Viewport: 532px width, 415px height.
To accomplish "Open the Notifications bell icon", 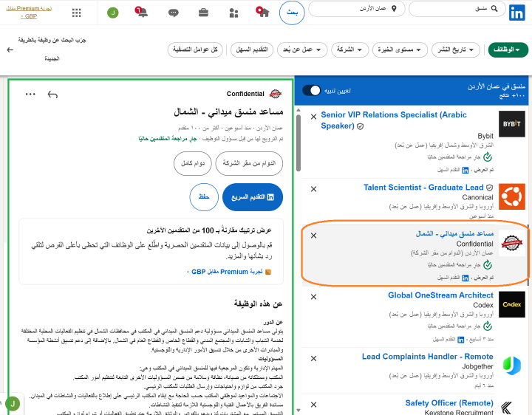I will 142,13.
